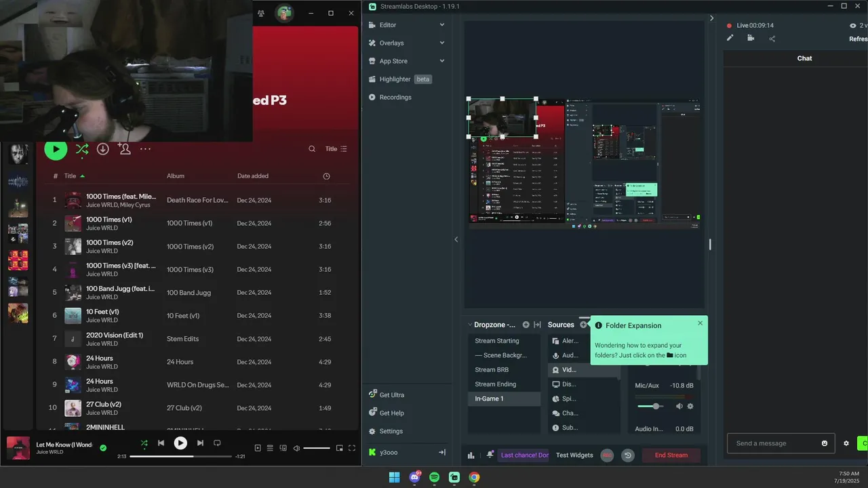Open Get Help in Streamlabs sidebar

click(x=387, y=413)
